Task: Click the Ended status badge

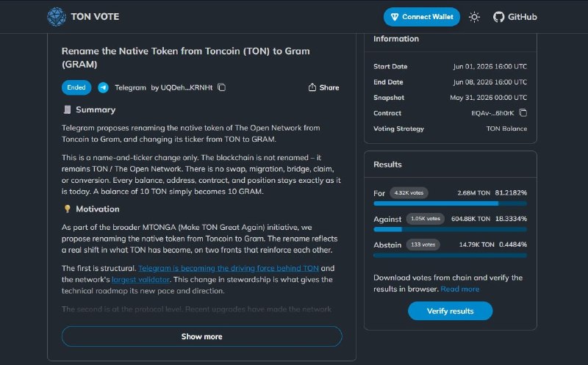Action: [x=76, y=87]
